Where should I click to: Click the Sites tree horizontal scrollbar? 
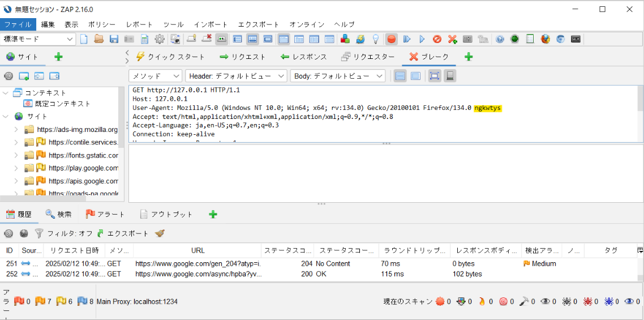click(44, 199)
